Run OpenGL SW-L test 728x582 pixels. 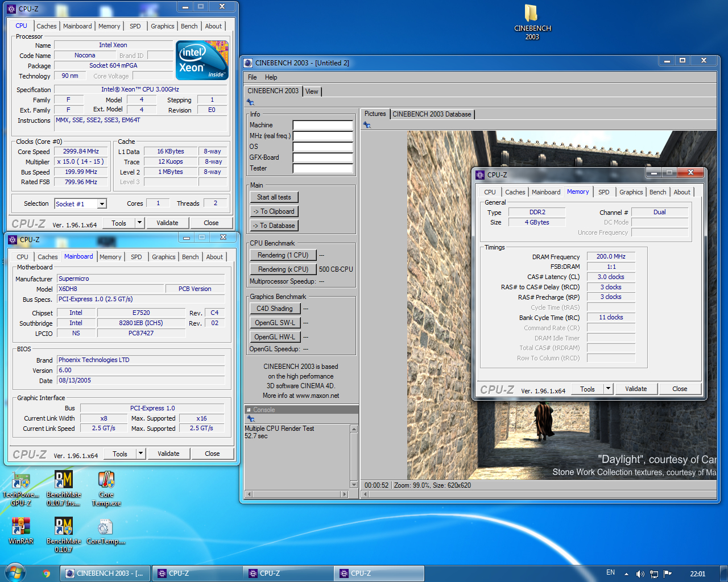pyautogui.click(x=275, y=323)
